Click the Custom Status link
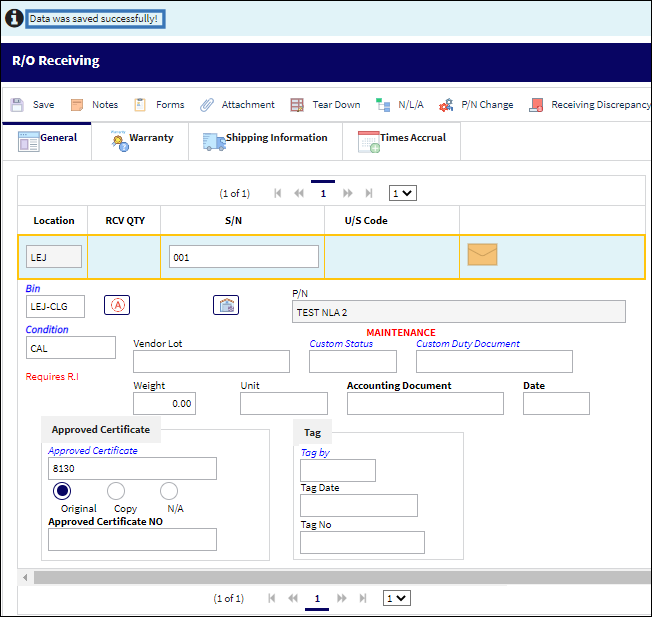 [341, 344]
